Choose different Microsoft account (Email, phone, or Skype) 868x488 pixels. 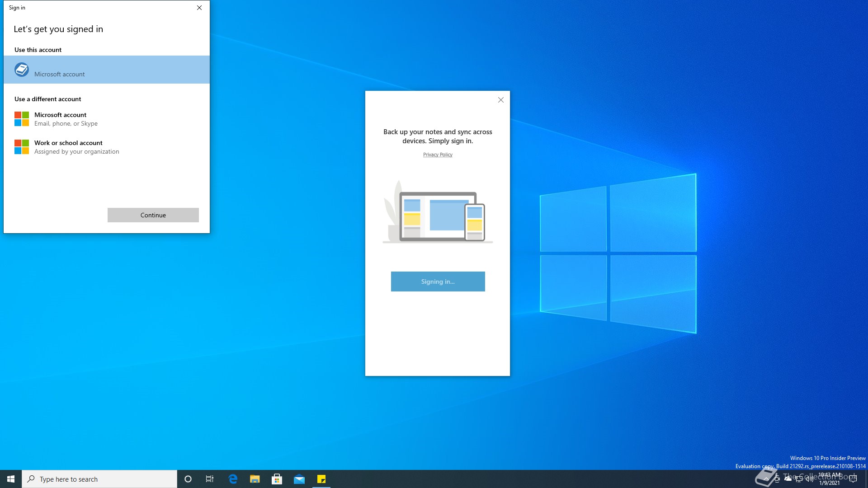tap(107, 119)
